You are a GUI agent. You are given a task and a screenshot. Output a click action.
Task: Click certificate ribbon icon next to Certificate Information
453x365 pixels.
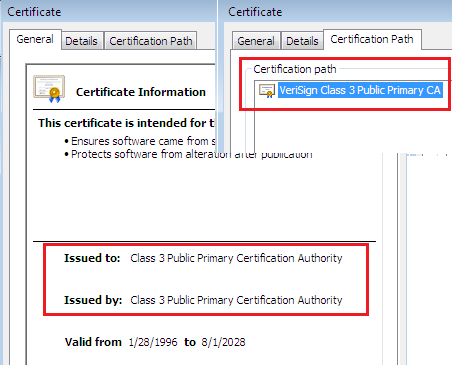pos(49,89)
